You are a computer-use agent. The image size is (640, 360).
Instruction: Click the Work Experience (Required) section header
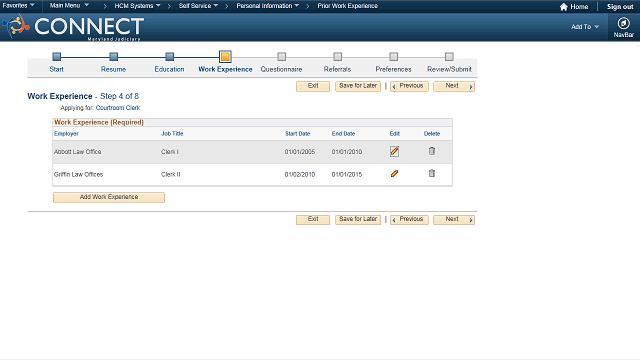(x=99, y=122)
